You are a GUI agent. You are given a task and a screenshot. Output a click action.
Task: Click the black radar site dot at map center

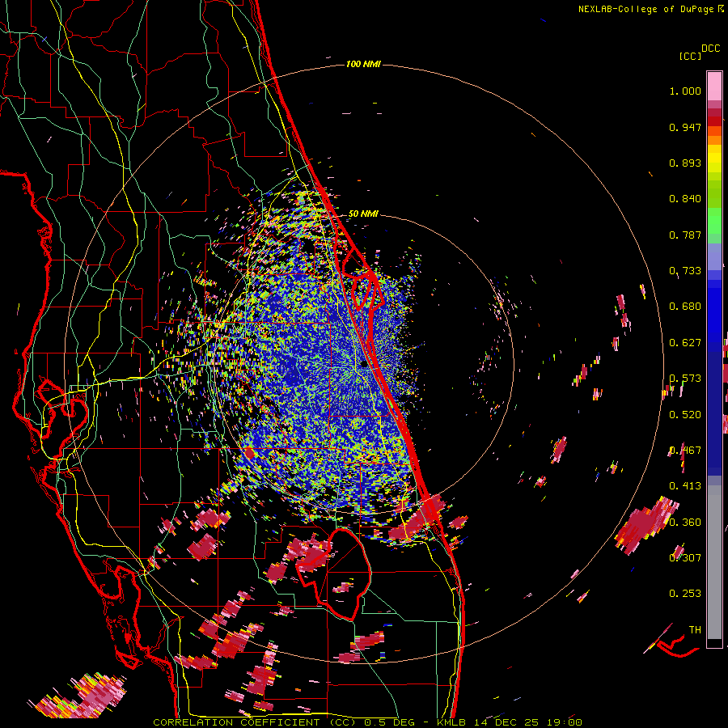363,365
